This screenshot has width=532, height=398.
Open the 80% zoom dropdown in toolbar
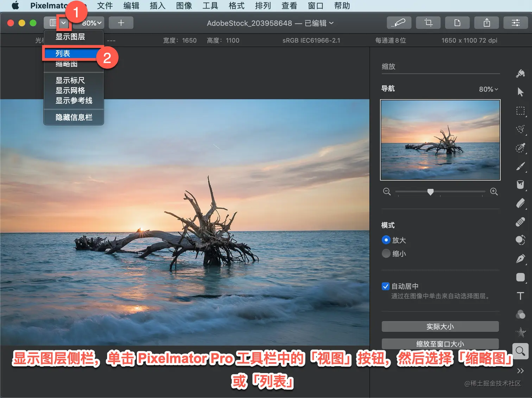tap(92, 23)
